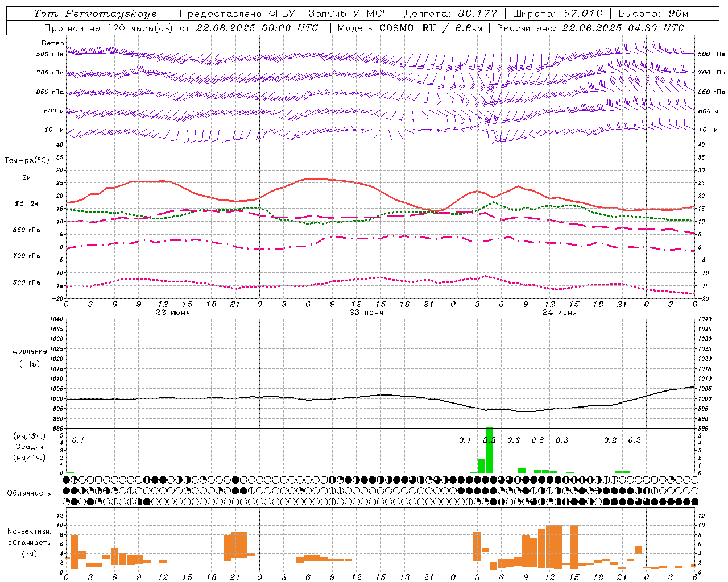
Task: Click the '2м' temperature legend entry
Action: tap(27, 178)
